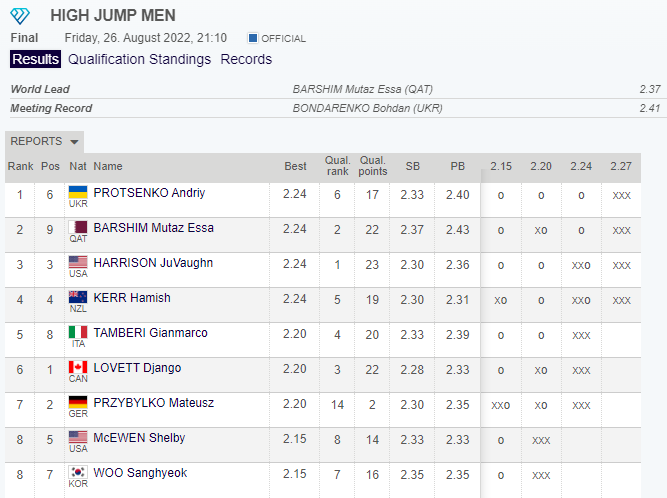
Task: Click the Canada flag beside Lovett Django
Action: pos(77,367)
